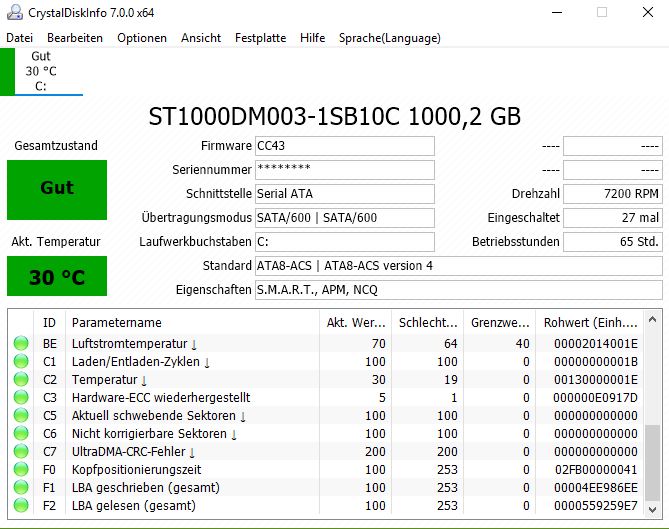This screenshot has width=669, height=529.
Task: Close the CrystalDiskInfo window
Action: coord(648,12)
